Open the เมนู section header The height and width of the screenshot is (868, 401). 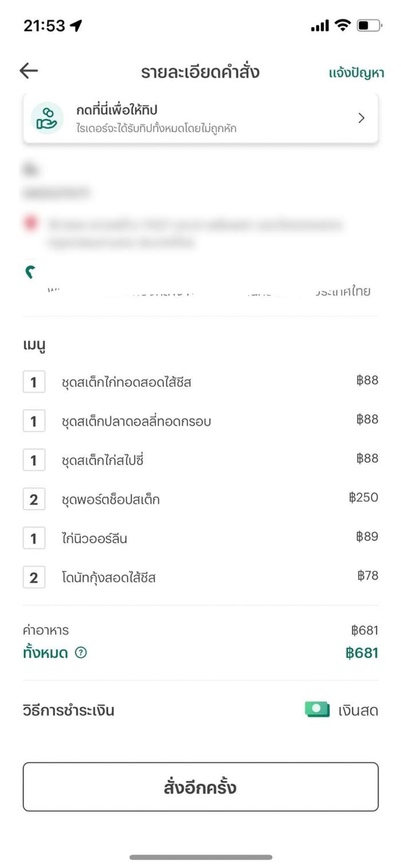tap(34, 344)
